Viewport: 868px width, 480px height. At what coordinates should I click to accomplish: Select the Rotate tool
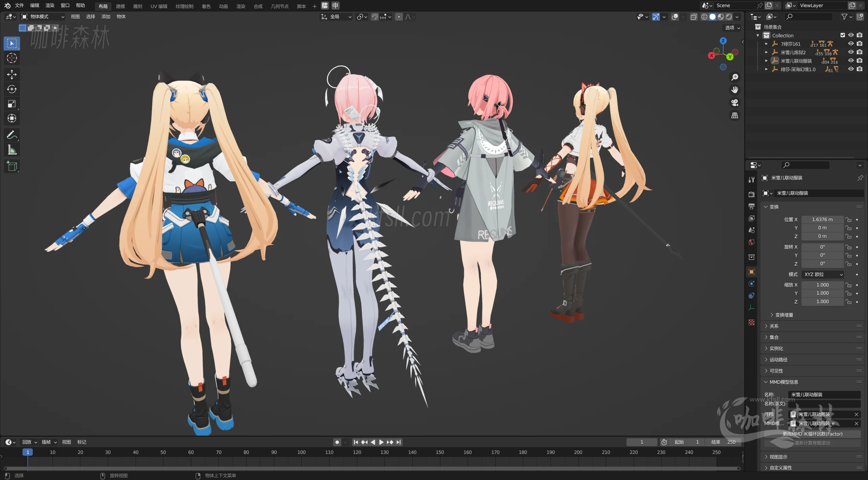tap(12, 89)
